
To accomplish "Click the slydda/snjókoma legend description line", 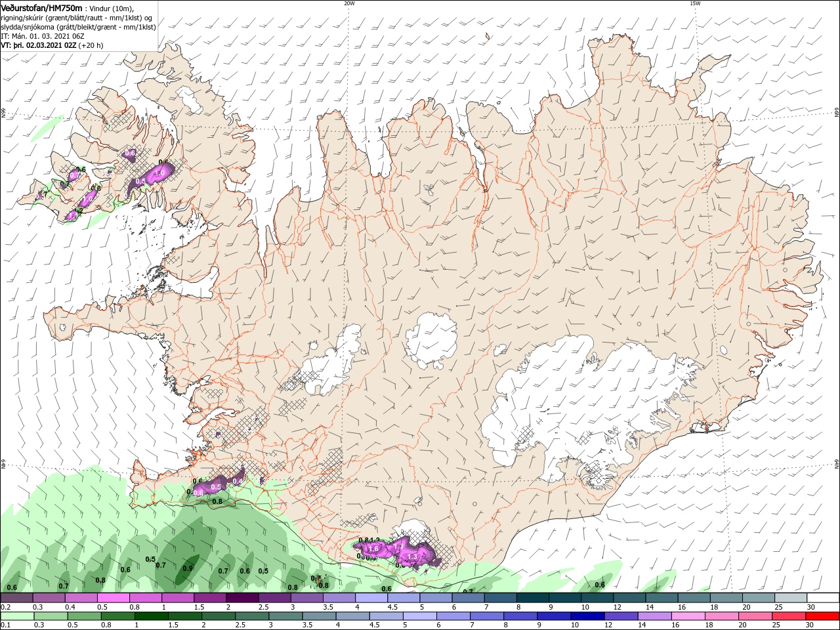I will [78, 27].
